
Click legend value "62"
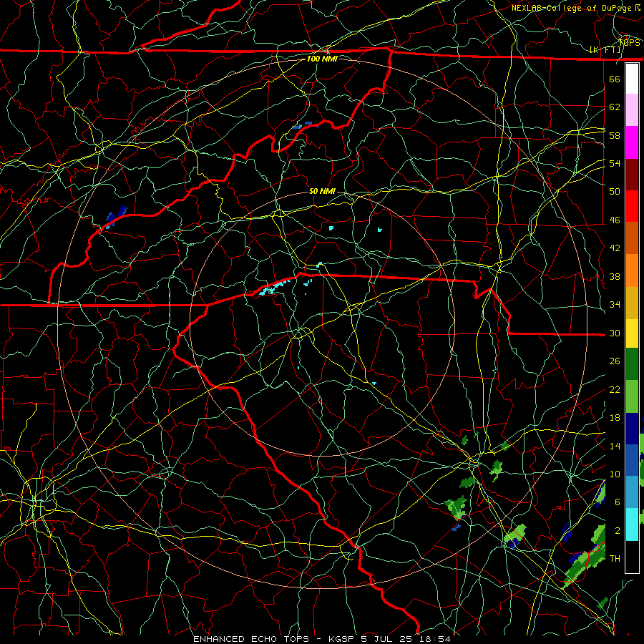[615, 107]
